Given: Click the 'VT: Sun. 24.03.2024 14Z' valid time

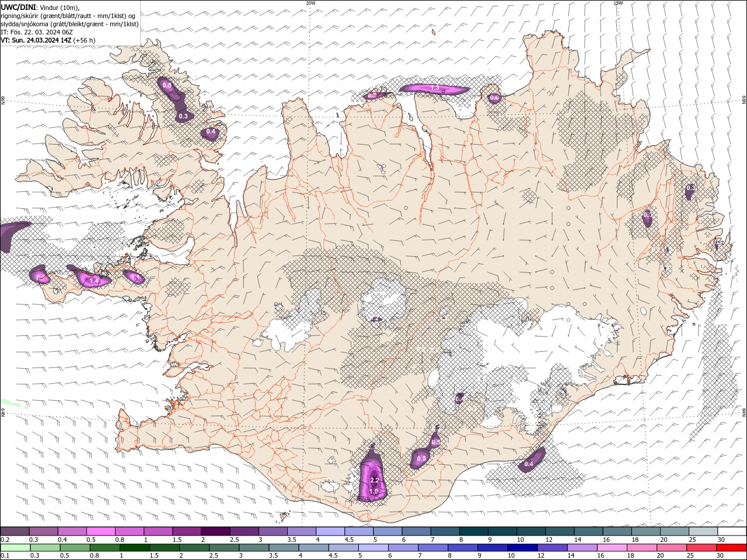Looking at the screenshot, I should (36, 40).
